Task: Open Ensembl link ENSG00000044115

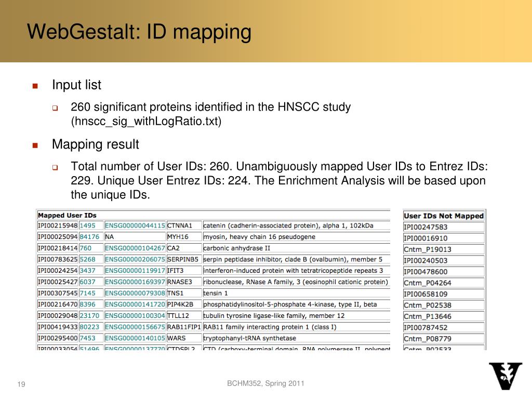Action: 135,225
